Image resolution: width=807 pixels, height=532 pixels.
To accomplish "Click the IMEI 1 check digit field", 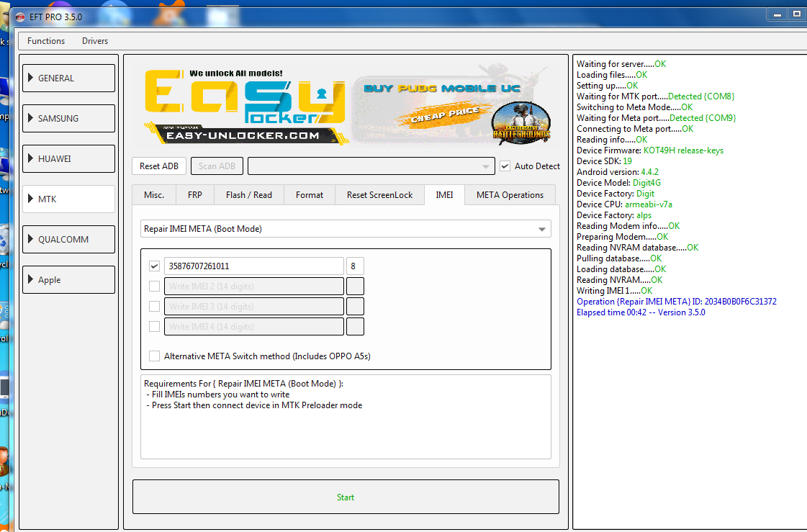I will 355,266.
